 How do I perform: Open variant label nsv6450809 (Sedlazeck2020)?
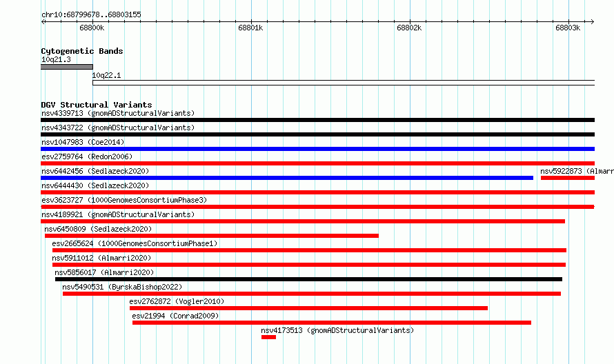[98, 230]
